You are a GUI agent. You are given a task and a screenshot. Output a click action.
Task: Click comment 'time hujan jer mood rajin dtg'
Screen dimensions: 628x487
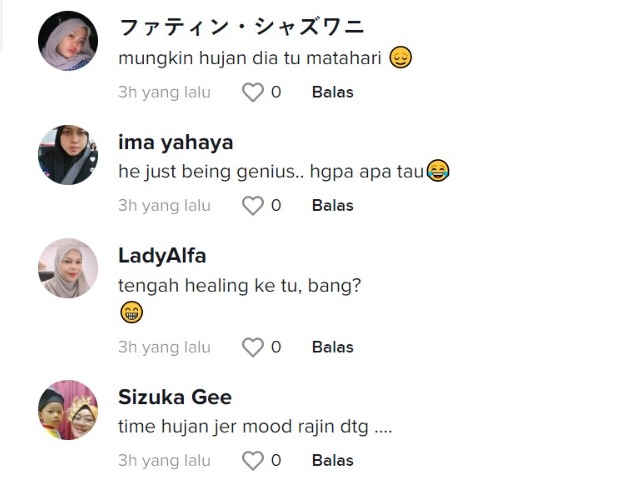(254, 427)
